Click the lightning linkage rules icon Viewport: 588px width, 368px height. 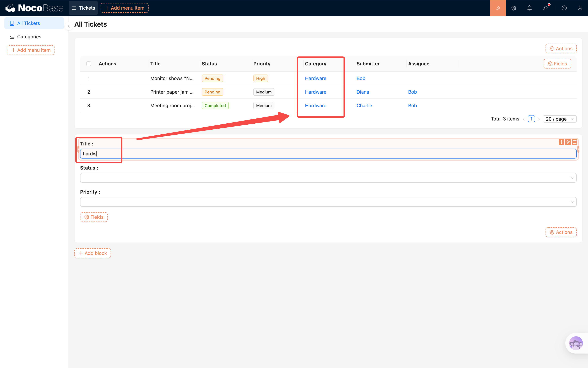point(568,142)
